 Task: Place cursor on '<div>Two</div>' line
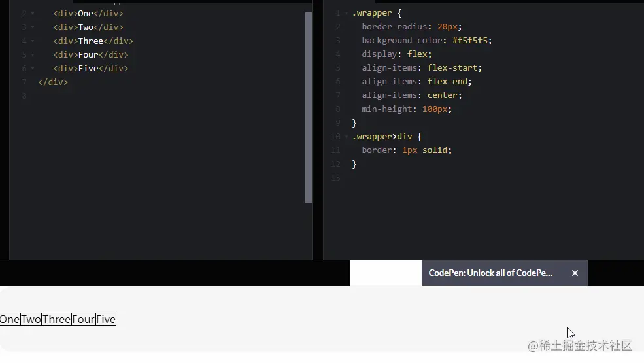point(88,27)
